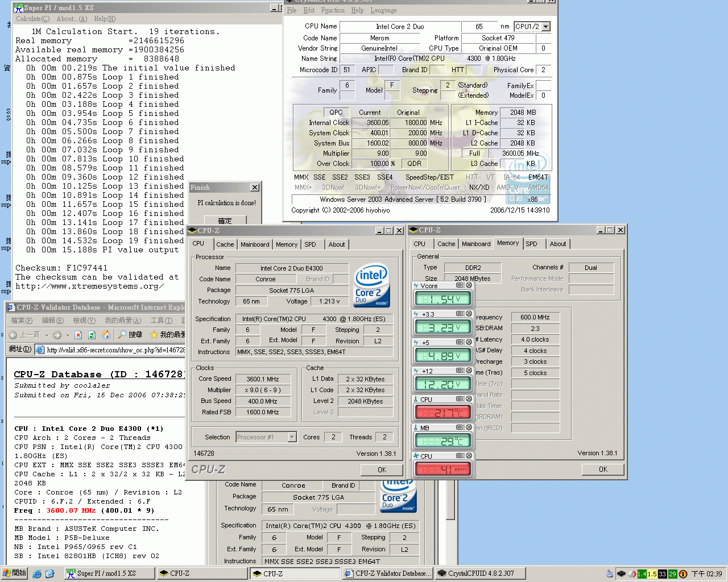This screenshot has width=728, height=582.
Task: Close the +3.3 voltage gadget
Action: (469, 314)
